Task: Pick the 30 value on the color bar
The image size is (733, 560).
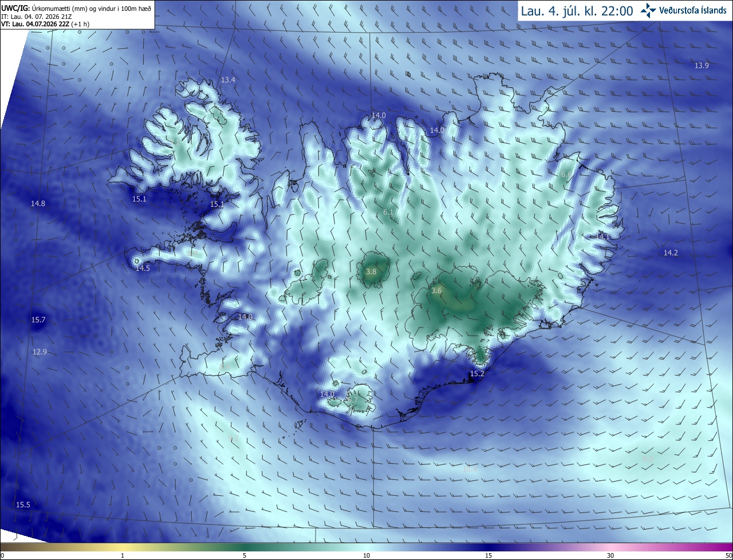Action: pos(610,555)
